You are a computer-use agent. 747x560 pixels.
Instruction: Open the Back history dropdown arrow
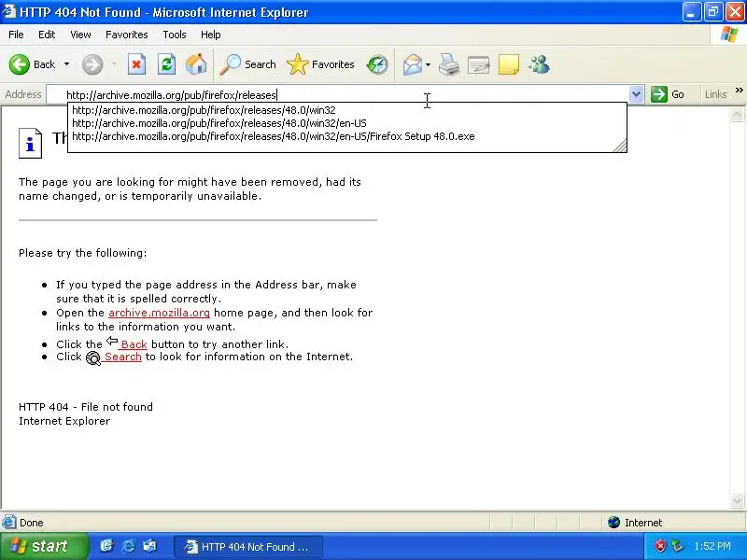click(66, 64)
